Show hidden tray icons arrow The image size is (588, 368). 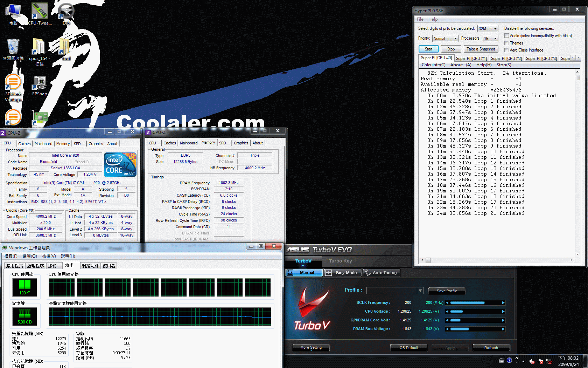coord(523,361)
